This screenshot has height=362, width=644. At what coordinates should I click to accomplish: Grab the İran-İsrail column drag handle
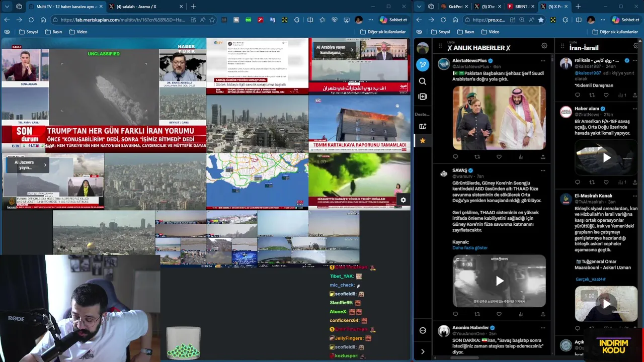point(562,47)
